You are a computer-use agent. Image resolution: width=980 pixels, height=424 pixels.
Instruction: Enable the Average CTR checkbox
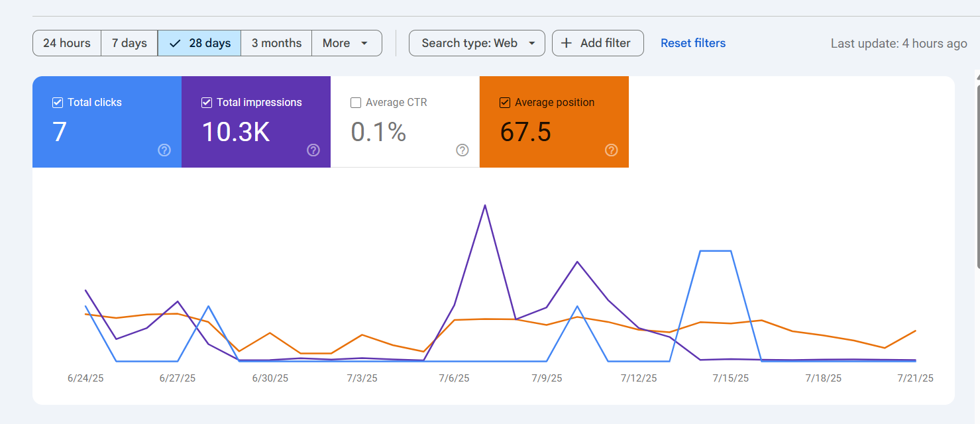(356, 103)
